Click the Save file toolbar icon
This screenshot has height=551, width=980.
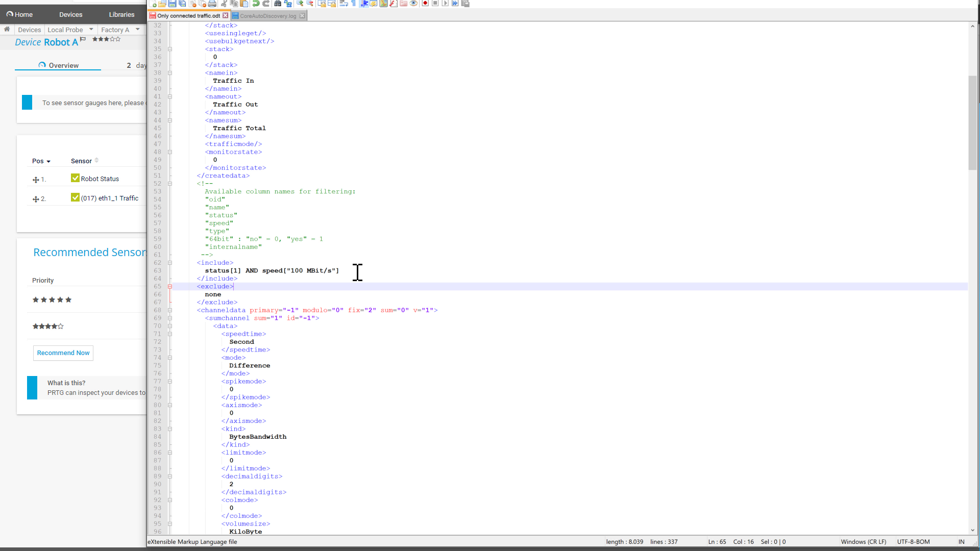pos(172,3)
